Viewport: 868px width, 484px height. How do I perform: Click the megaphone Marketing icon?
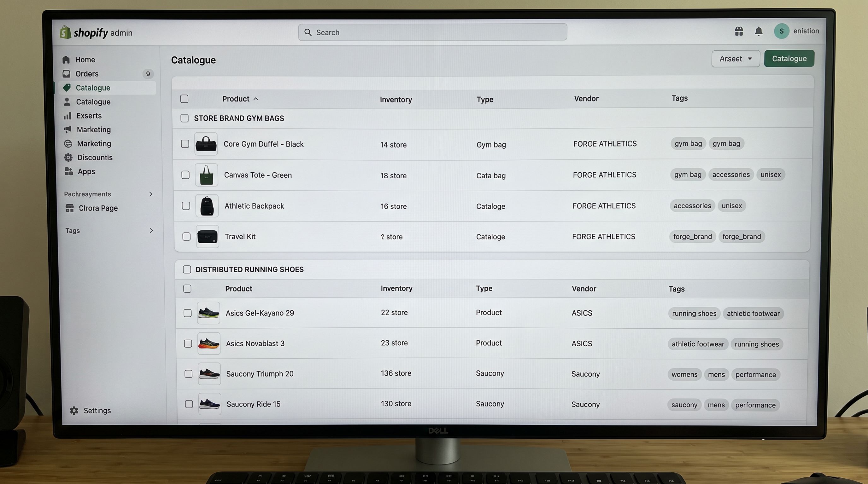(68, 129)
